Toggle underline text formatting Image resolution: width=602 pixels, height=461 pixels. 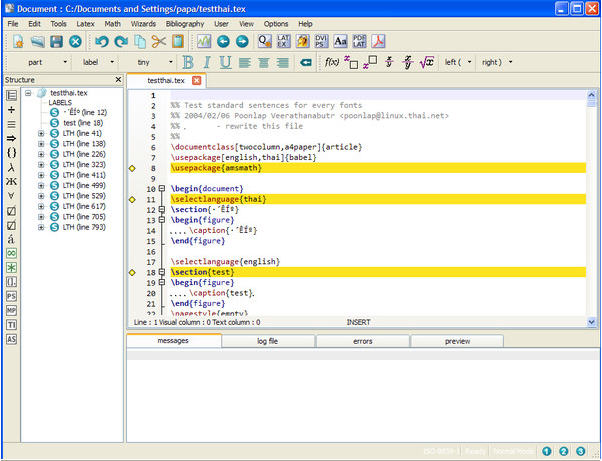[x=225, y=62]
